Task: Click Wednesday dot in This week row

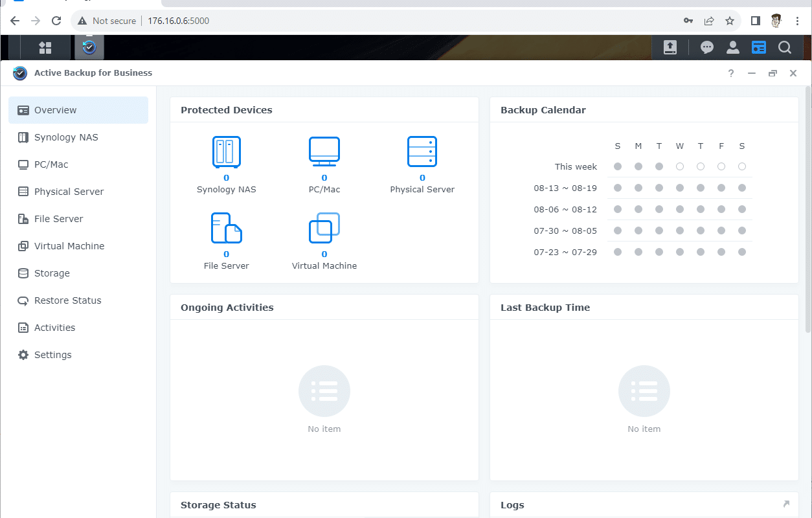Action: [x=680, y=166]
